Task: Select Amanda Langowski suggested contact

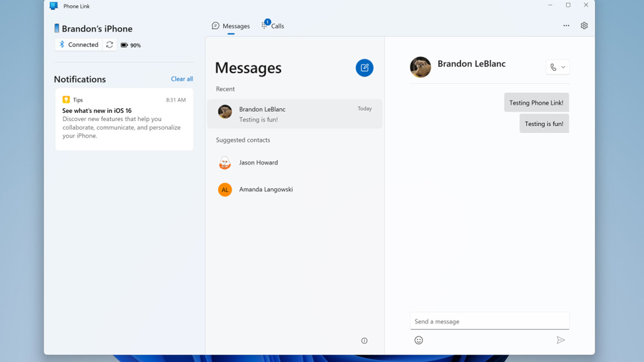Action: click(x=266, y=190)
